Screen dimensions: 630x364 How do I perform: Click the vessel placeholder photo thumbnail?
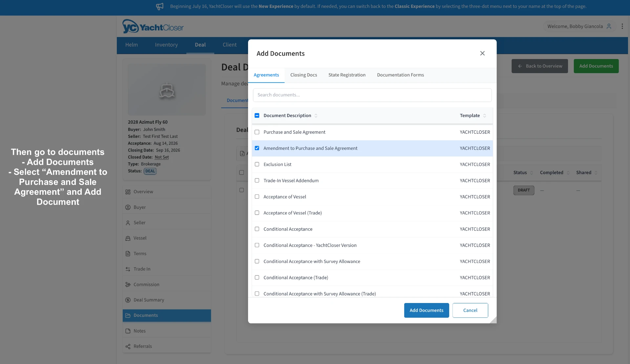click(x=167, y=90)
